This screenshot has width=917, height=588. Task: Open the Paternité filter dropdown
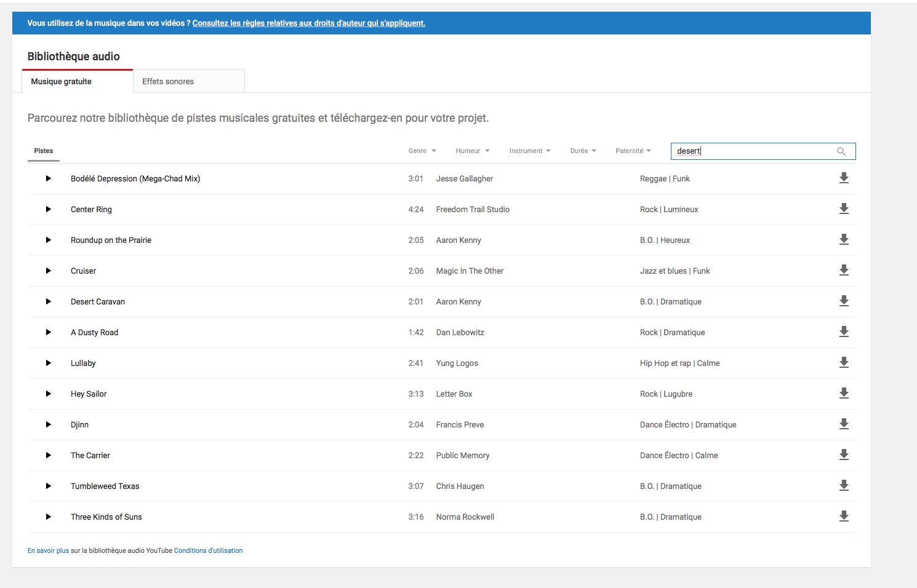click(x=633, y=151)
